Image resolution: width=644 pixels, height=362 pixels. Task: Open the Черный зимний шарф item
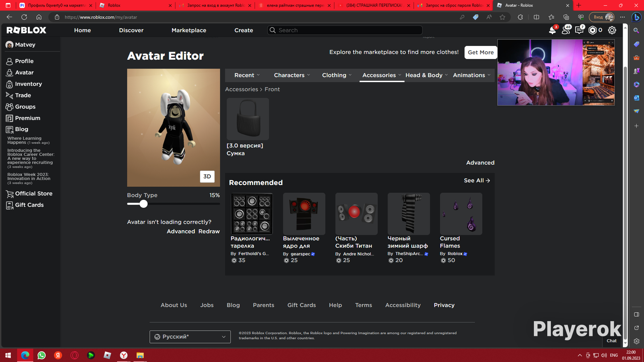pos(409,214)
